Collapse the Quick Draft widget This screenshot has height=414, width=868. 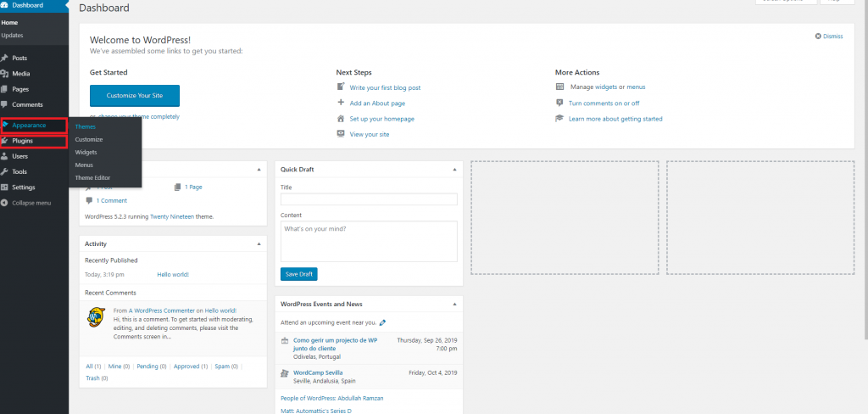454,169
